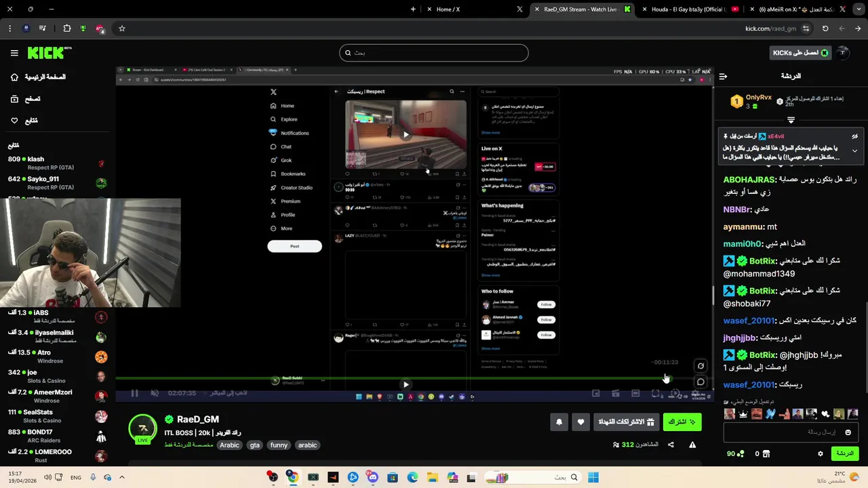
Task: Select the funny tag chip
Action: click(x=279, y=445)
